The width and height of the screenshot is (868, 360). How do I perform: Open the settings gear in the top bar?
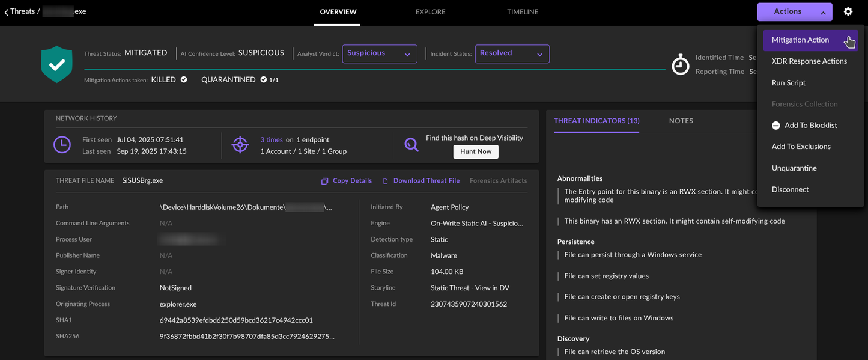tap(848, 11)
